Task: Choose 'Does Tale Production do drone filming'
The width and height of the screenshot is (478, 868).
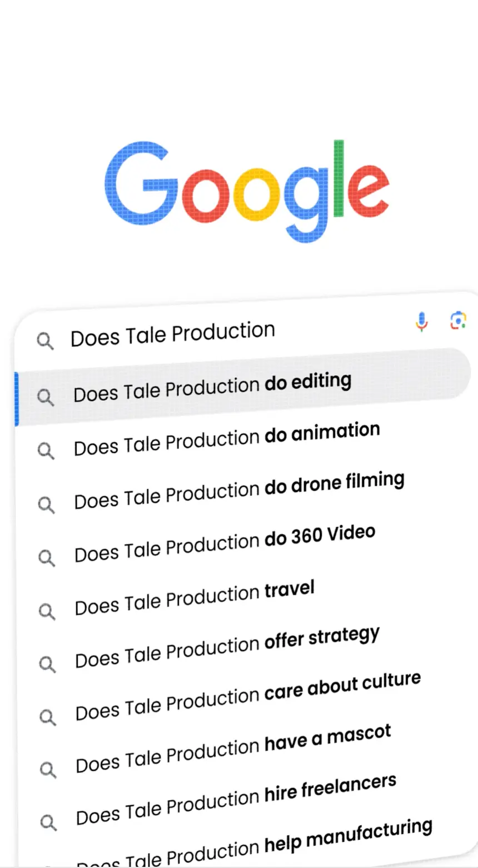Action: (x=239, y=490)
